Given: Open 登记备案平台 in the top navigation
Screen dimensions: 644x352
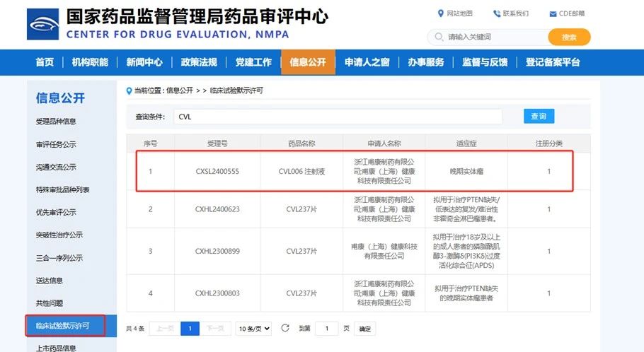Looking at the screenshot, I should 553,62.
